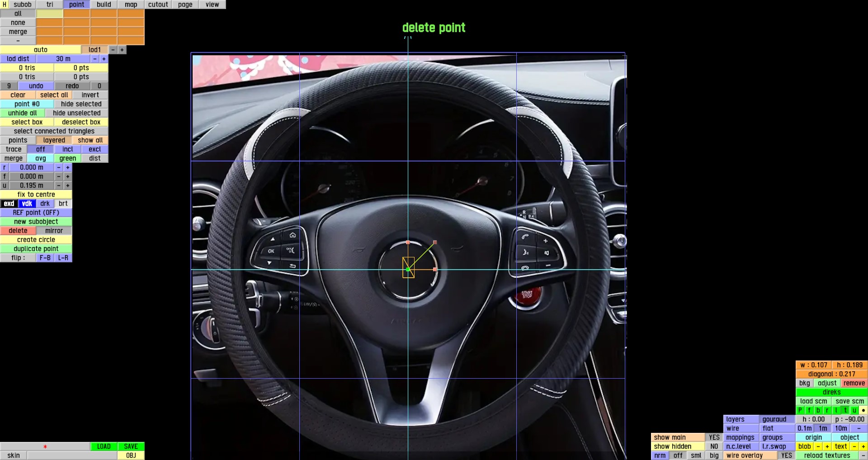Screen dimensions: 868x460
Task: Open the view tab
Action: click(212, 5)
